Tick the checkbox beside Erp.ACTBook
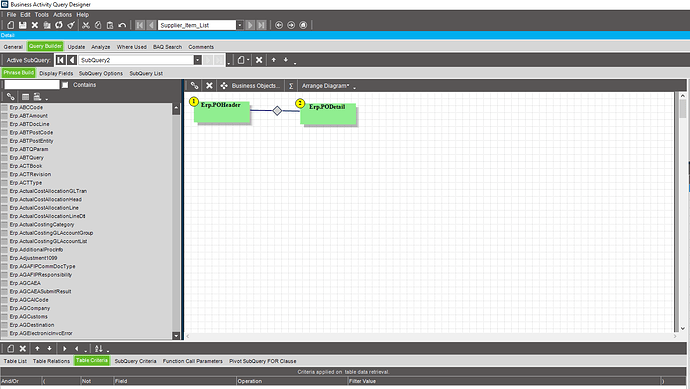 5,166
